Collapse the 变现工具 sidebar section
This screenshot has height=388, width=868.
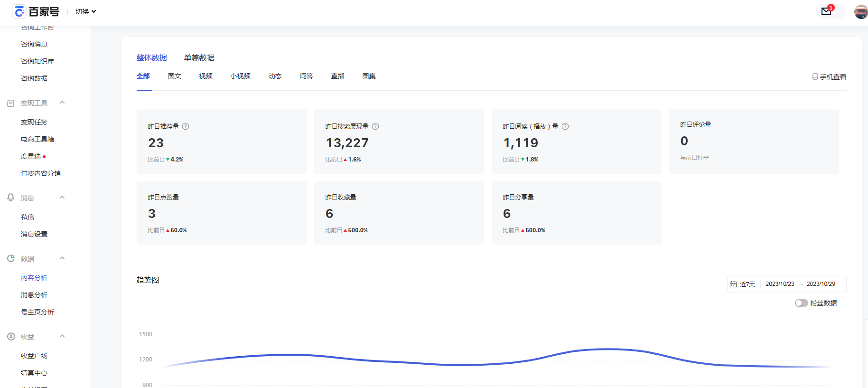pyautogui.click(x=62, y=103)
